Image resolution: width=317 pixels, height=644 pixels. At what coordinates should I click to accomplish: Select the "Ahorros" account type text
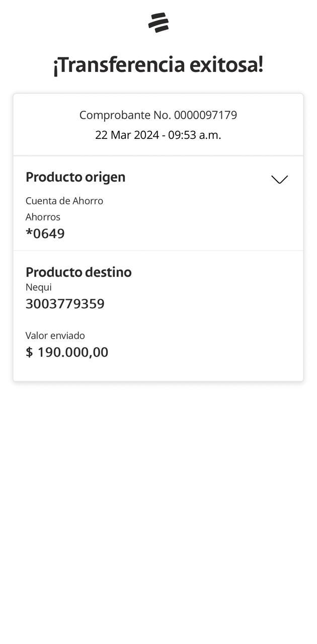pos(43,217)
